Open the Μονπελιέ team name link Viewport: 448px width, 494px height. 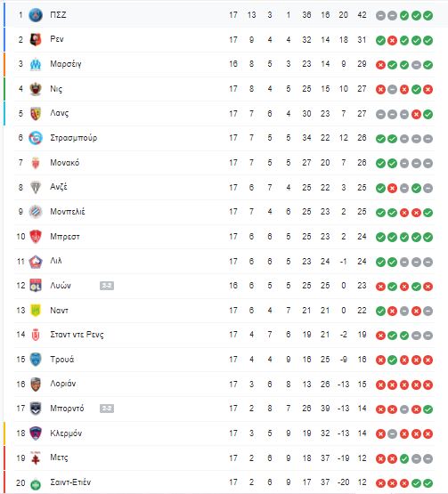click(68, 212)
